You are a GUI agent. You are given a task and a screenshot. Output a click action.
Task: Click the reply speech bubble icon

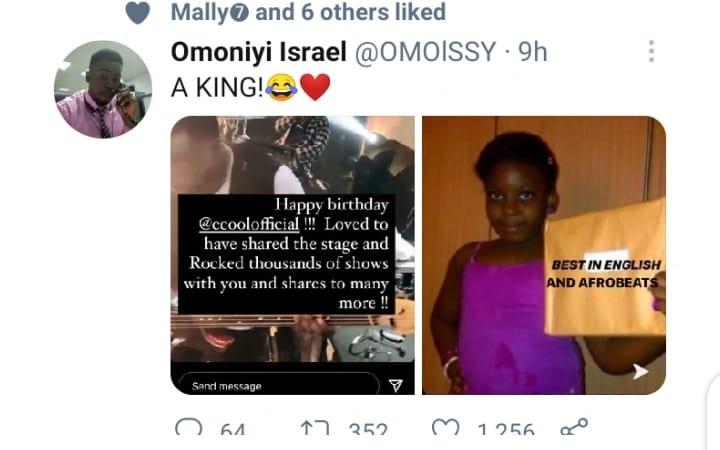[x=188, y=428]
